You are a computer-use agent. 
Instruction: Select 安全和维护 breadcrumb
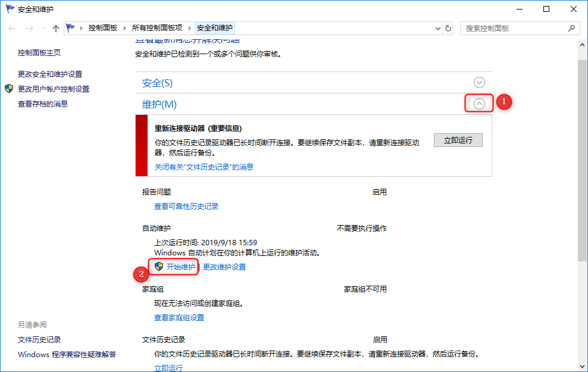pyautogui.click(x=214, y=28)
